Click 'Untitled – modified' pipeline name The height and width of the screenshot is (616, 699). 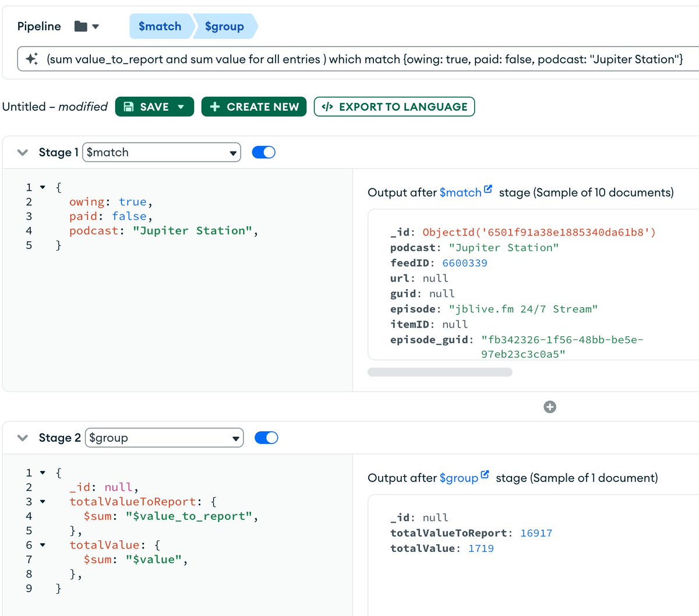coord(55,107)
